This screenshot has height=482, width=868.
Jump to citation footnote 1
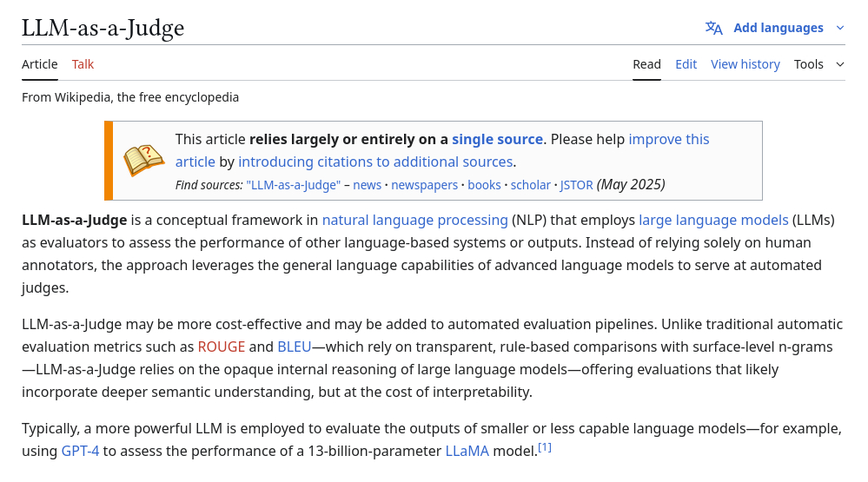pyautogui.click(x=545, y=448)
